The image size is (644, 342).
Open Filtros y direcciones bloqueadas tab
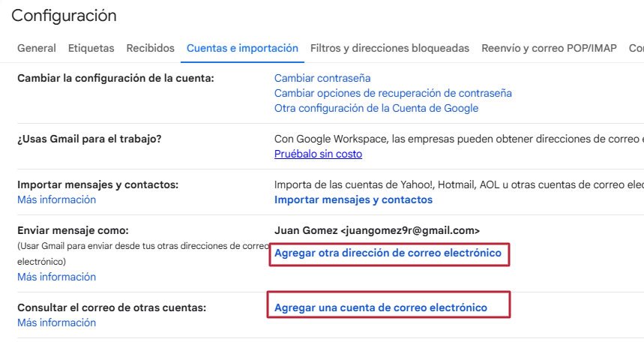pos(390,48)
